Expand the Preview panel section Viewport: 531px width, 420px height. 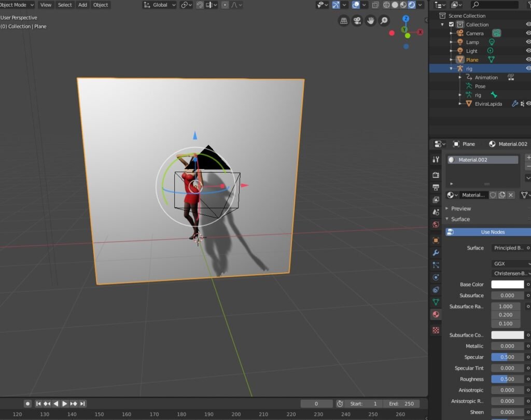(x=460, y=208)
